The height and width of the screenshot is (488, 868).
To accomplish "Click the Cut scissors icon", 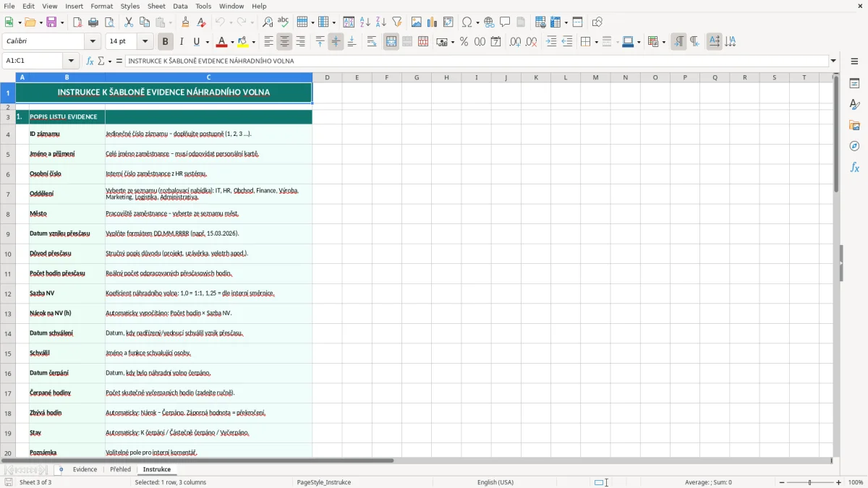I will tap(129, 22).
